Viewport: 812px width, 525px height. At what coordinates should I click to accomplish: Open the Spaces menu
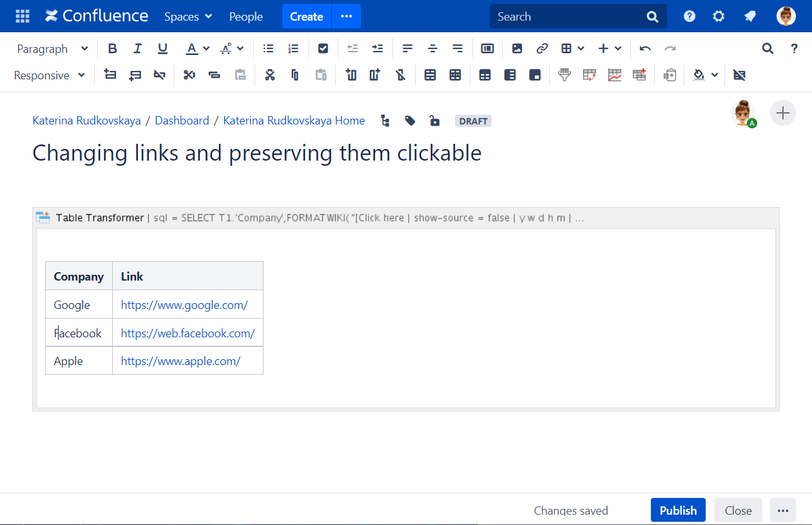pos(188,16)
